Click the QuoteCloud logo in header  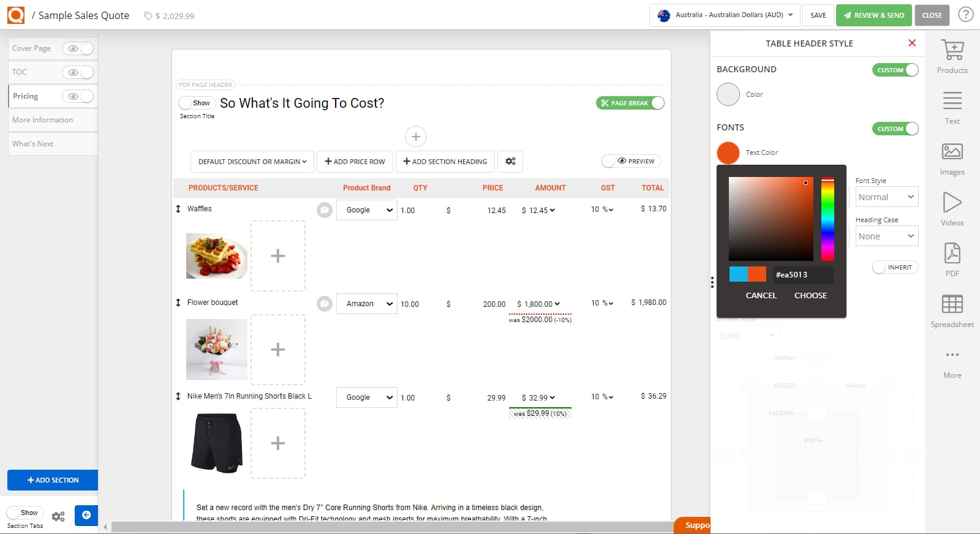pos(16,15)
